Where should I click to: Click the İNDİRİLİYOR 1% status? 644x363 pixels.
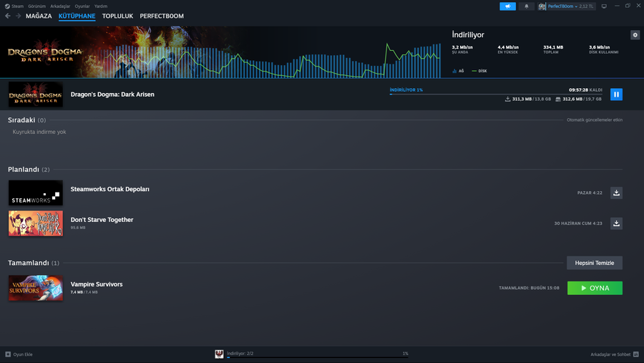(x=406, y=89)
